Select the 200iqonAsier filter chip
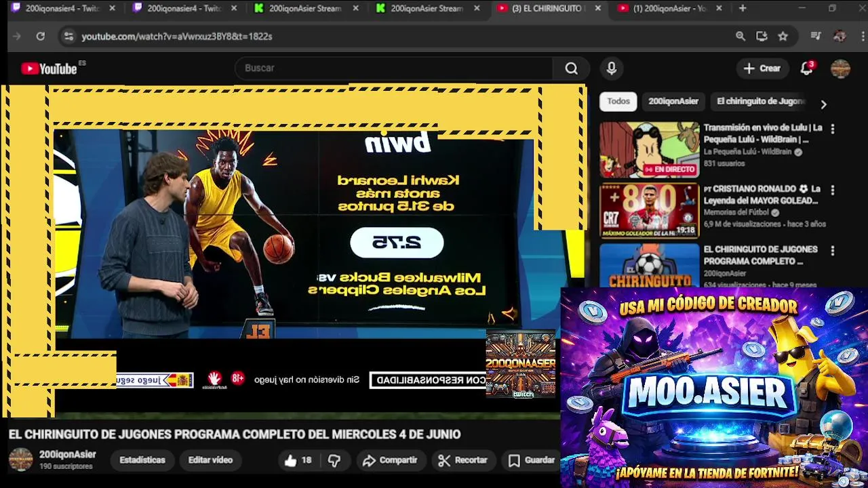 pos(673,102)
